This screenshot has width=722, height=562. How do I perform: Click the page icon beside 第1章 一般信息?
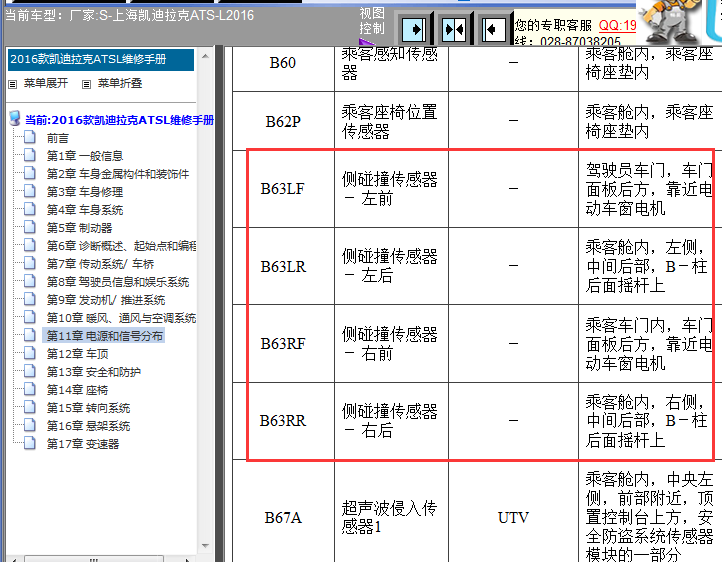[x=29, y=155]
